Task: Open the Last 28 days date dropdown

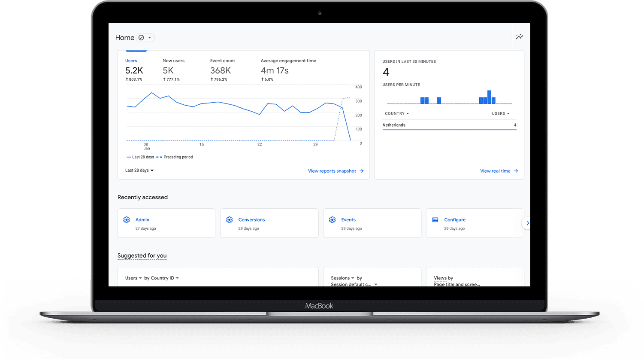Action: [x=139, y=170]
